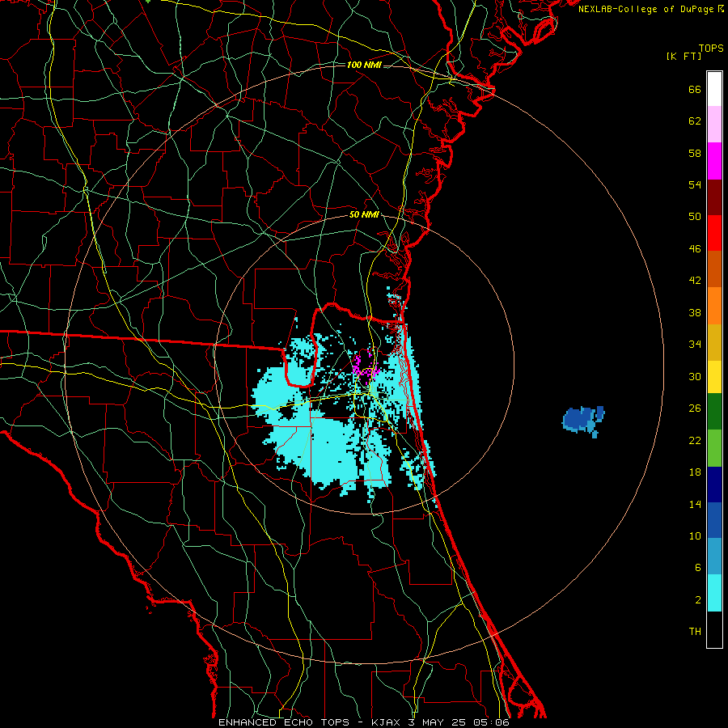Click the legend value 10
This screenshot has height=728, width=728.
[x=695, y=535]
